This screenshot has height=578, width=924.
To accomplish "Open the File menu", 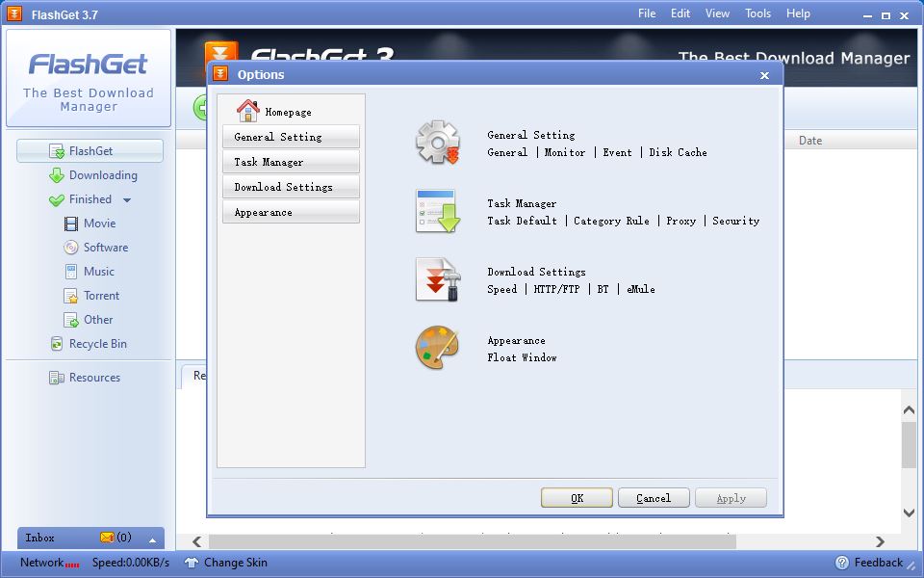I will click(x=647, y=13).
